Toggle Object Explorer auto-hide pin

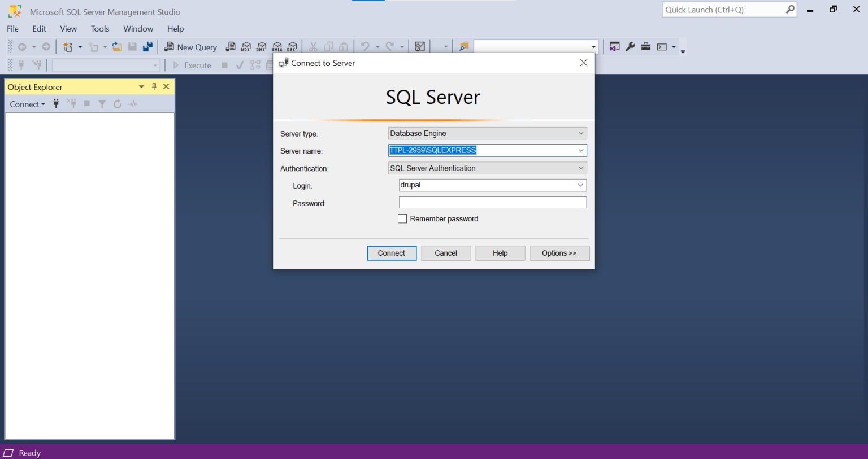point(154,86)
